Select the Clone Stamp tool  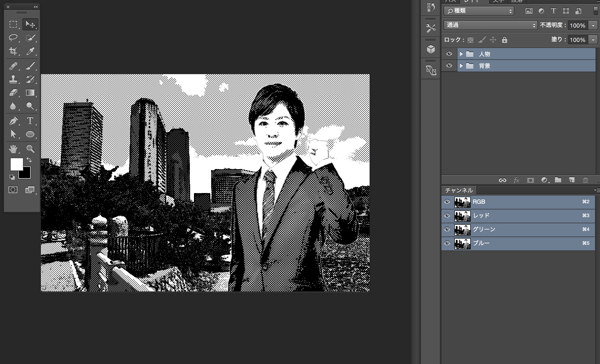pos(13,79)
